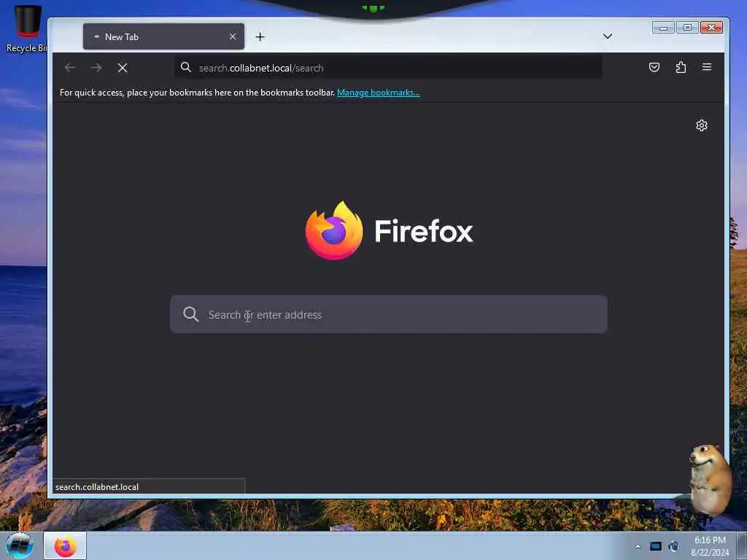
Task: Open the Recycle Bin desktop icon
Action: pyautogui.click(x=26, y=28)
